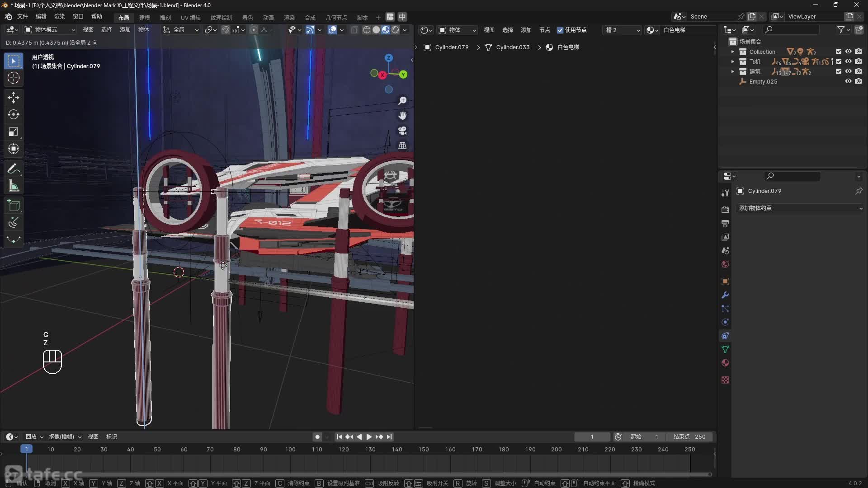Open the 窗口 menu
868x488 pixels.
point(78,16)
